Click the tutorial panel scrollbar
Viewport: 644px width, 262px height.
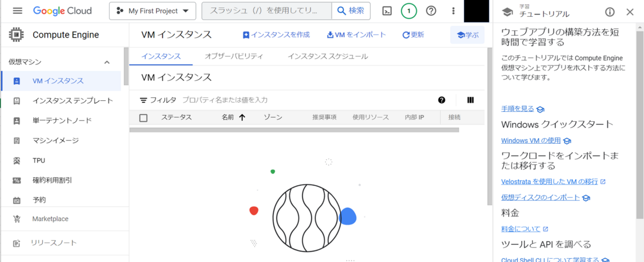point(640,124)
